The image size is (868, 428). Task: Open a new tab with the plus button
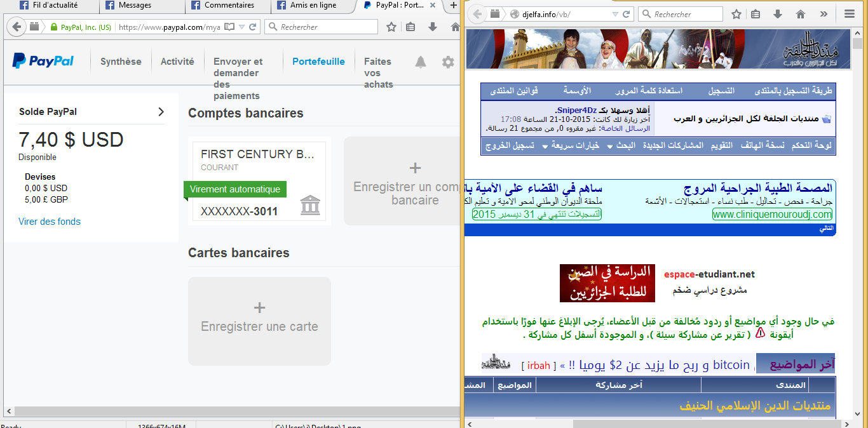click(453, 5)
